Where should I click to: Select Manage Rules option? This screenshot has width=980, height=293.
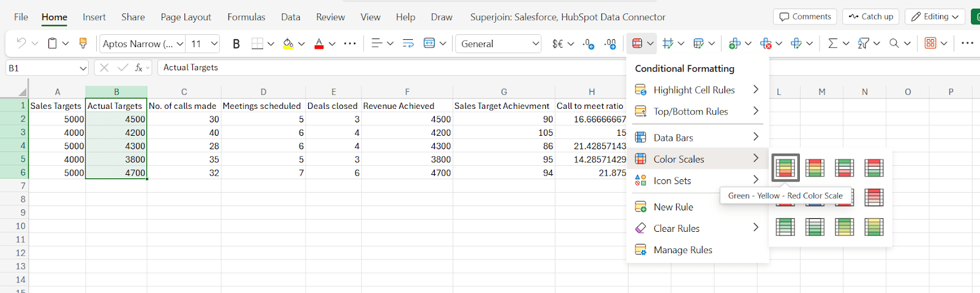click(697, 250)
